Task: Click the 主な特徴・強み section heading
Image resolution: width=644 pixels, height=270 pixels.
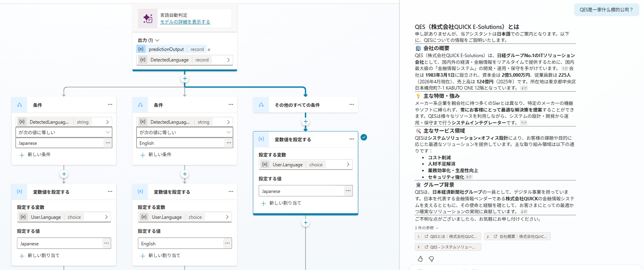Action: [441, 96]
